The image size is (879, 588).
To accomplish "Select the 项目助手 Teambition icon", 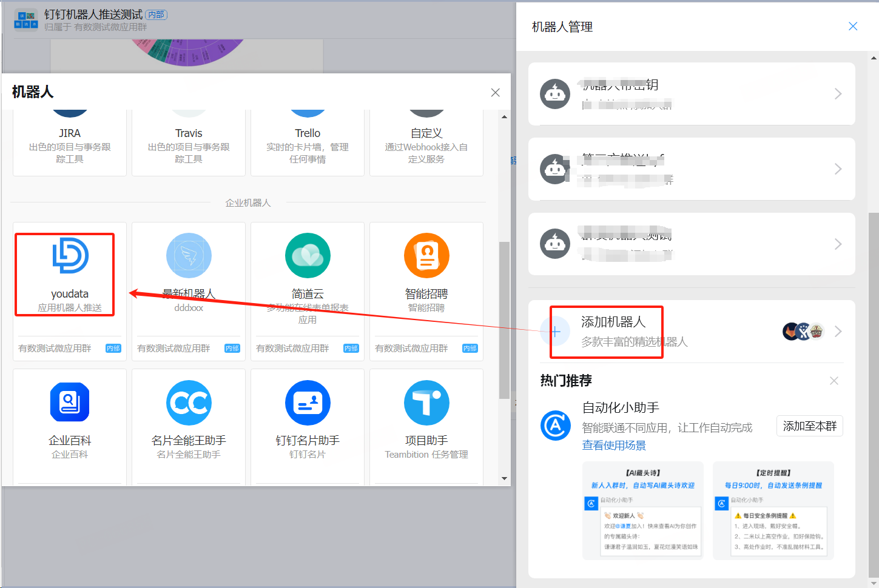I will (x=426, y=403).
